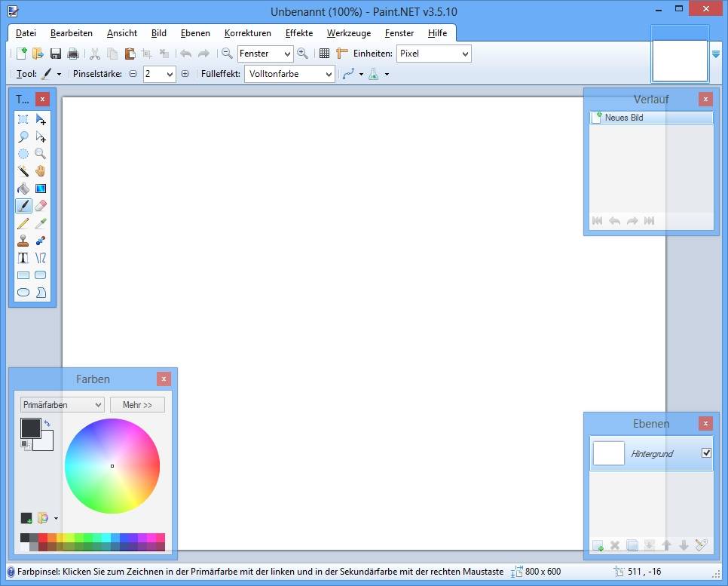Open the Korrekturen menu
This screenshot has height=586, width=728.
[248, 33]
